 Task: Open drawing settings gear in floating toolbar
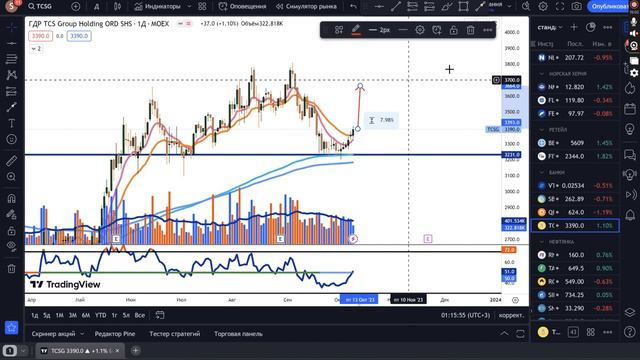420,30
